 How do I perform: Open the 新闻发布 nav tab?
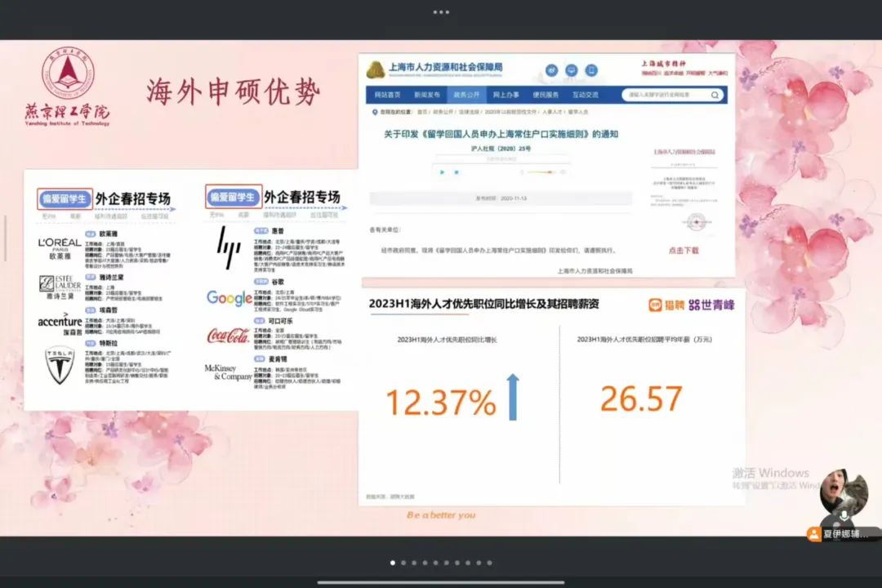pyautogui.click(x=427, y=95)
